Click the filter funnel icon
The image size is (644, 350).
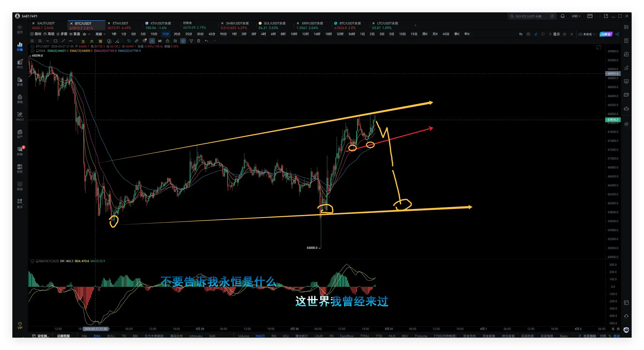(x=191, y=41)
